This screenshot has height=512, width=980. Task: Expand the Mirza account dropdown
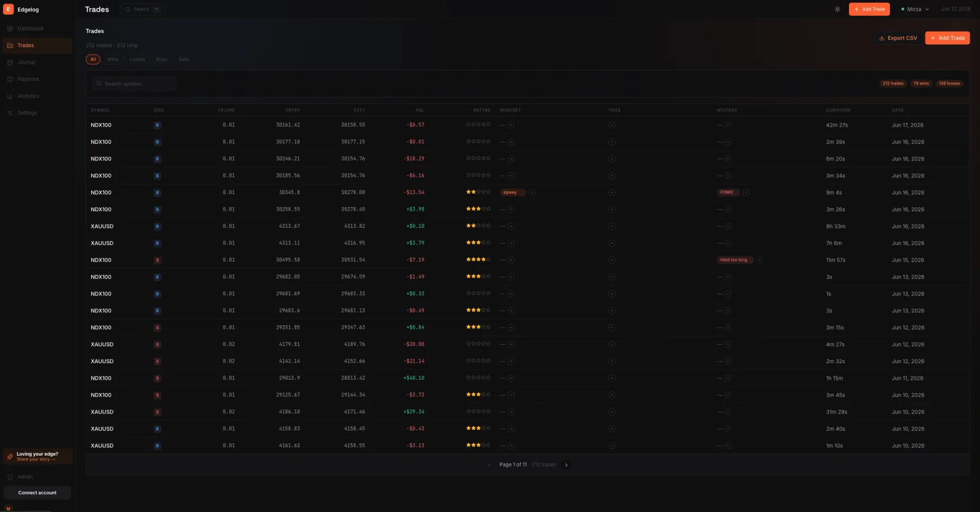point(915,9)
